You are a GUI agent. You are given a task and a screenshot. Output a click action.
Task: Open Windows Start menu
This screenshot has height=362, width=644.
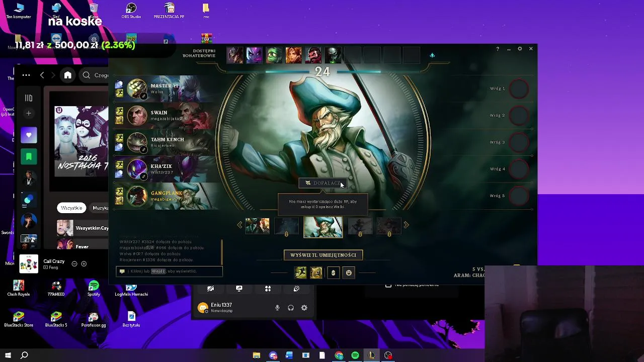pyautogui.click(x=8, y=355)
